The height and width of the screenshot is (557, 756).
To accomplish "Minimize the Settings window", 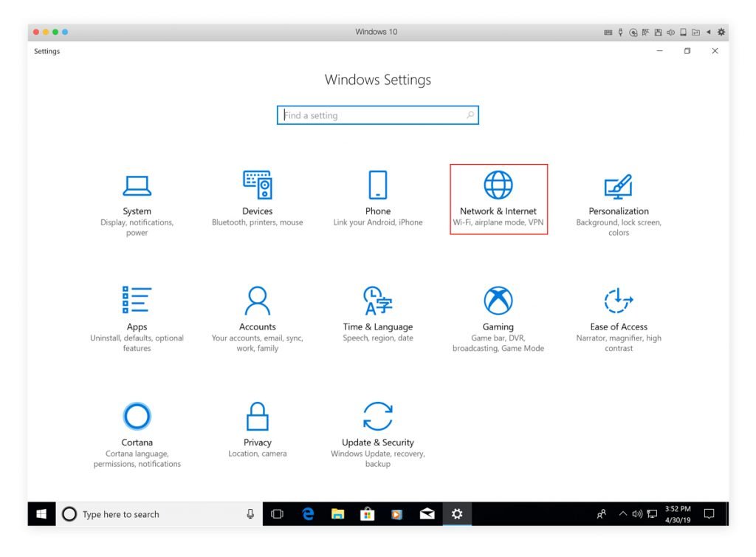I will click(x=659, y=51).
